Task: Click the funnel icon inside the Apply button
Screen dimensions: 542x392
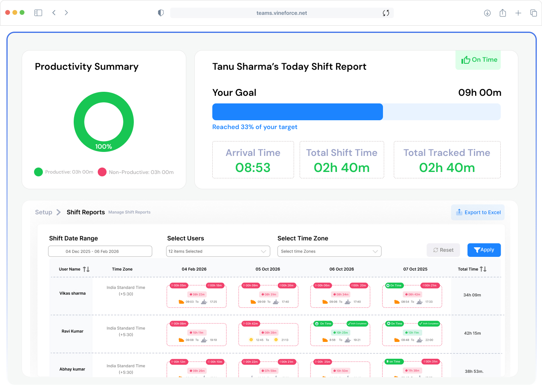Action: pos(477,250)
